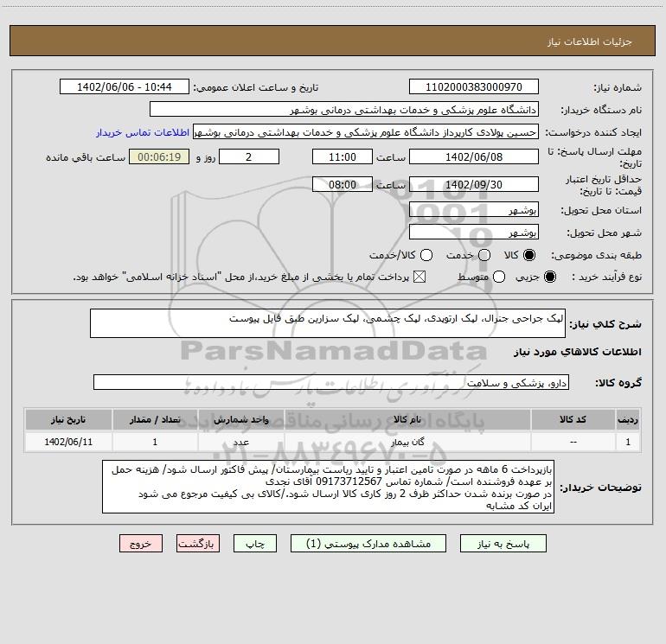Image resolution: width=666 pixels, height=644 pixels.
Task: Click the گروه کالا field
Action: pyautogui.click(x=331, y=382)
